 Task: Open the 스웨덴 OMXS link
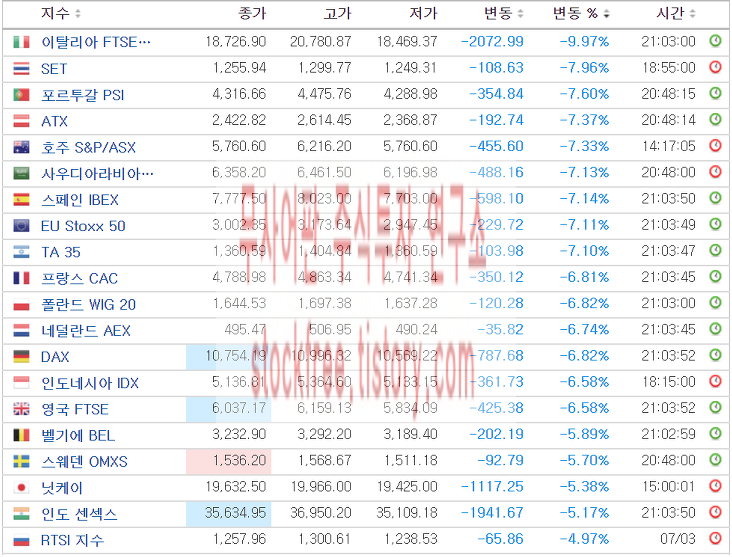pyautogui.click(x=84, y=461)
